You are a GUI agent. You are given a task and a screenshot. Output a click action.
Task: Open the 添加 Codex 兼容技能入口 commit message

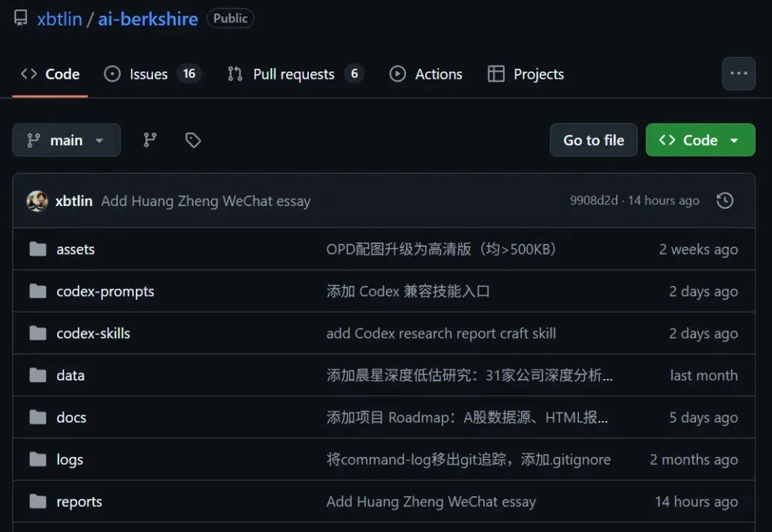pyautogui.click(x=408, y=291)
